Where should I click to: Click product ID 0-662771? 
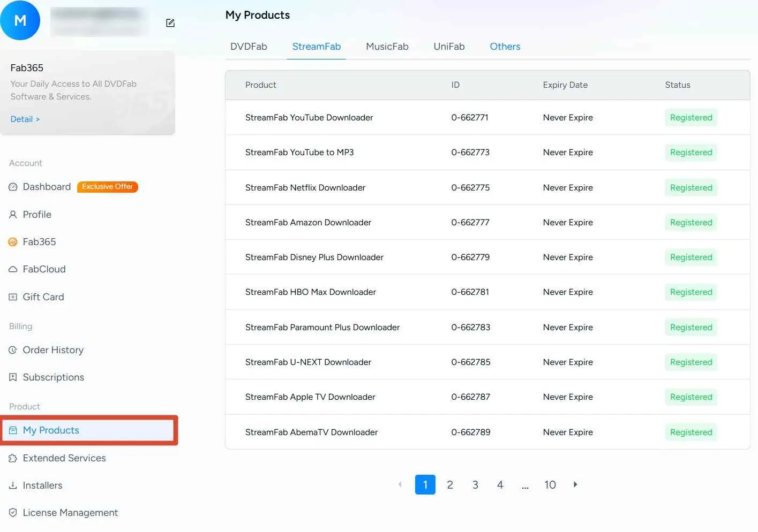coord(470,117)
